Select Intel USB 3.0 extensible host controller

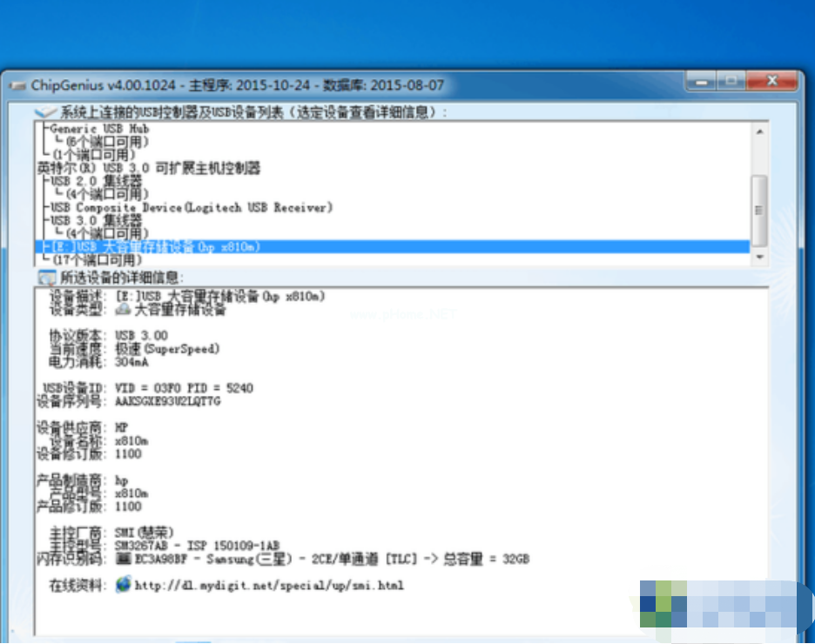pos(148,168)
